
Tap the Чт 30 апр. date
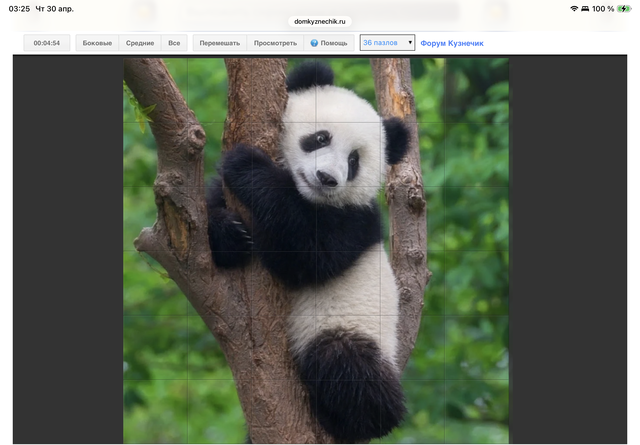68,8
